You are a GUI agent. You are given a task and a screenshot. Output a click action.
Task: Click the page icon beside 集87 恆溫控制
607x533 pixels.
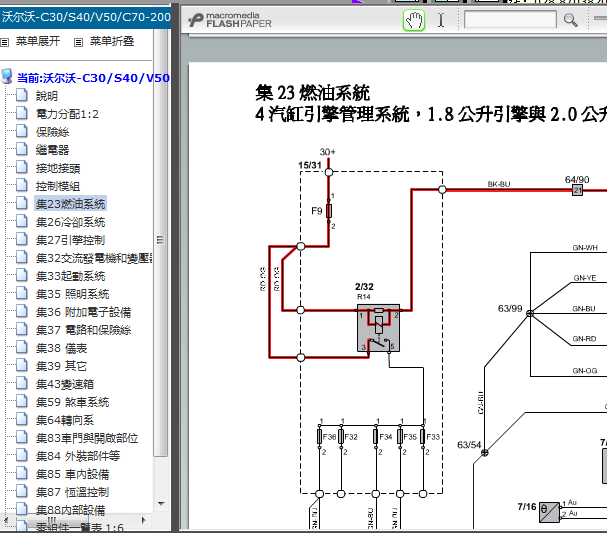[x=22, y=491]
